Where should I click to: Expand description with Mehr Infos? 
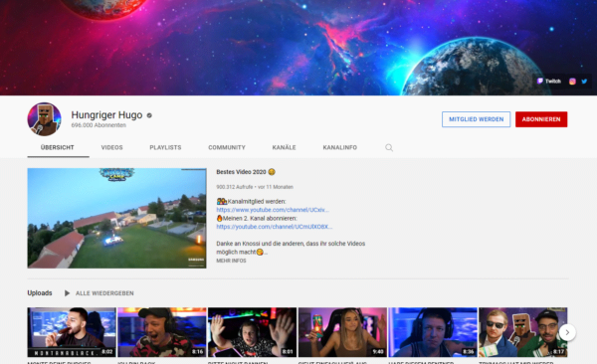(231, 261)
